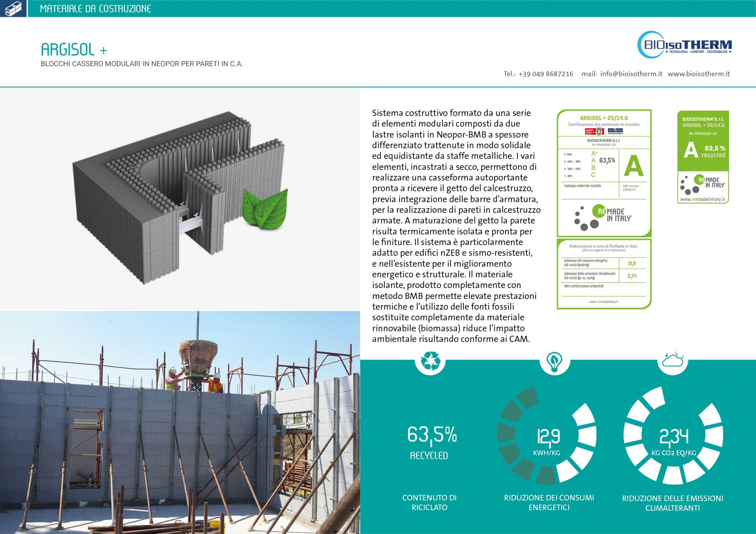Viewport: 756px width, 534px height.
Task: Click the MATERIALE DA COSTRUZIONE header text
Action: coord(95,9)
